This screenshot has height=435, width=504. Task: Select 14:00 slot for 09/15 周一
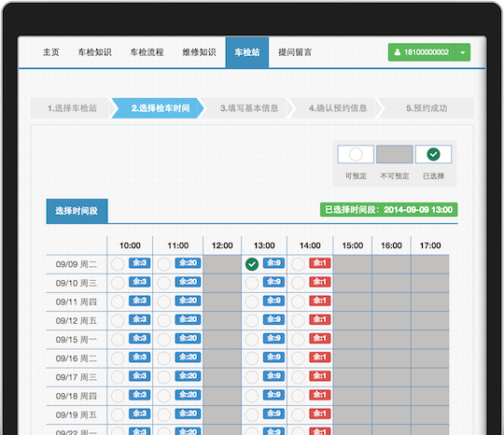click(x=298, y=340)
